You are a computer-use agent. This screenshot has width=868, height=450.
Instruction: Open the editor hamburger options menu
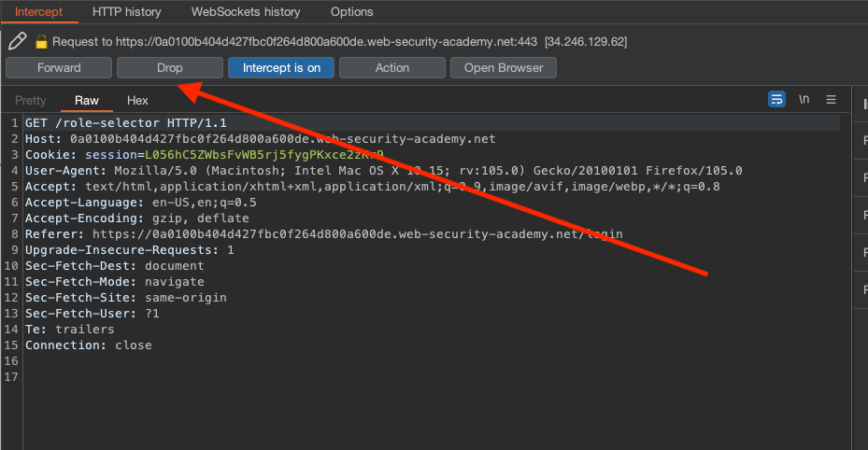[x=831, y=100]
